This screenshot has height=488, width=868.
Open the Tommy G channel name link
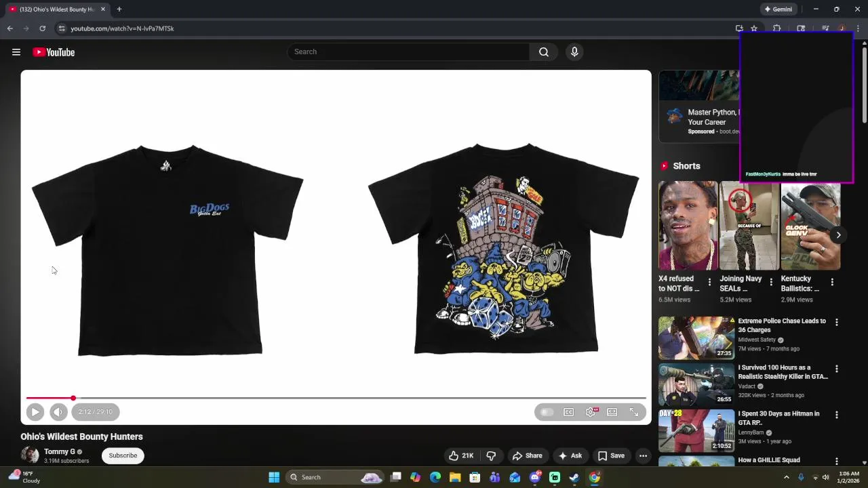(60, 451)
